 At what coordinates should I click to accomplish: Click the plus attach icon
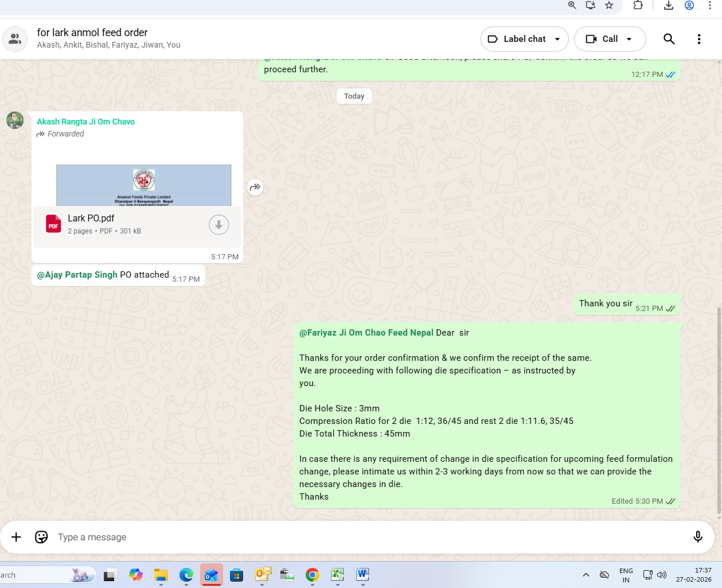(x=16, y=537)
